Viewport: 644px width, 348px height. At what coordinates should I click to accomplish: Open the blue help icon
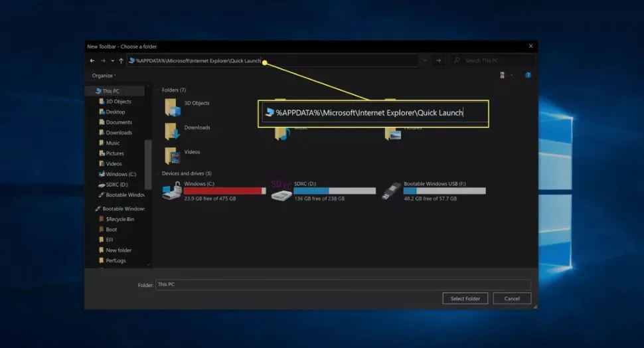(x=528, y=75)
